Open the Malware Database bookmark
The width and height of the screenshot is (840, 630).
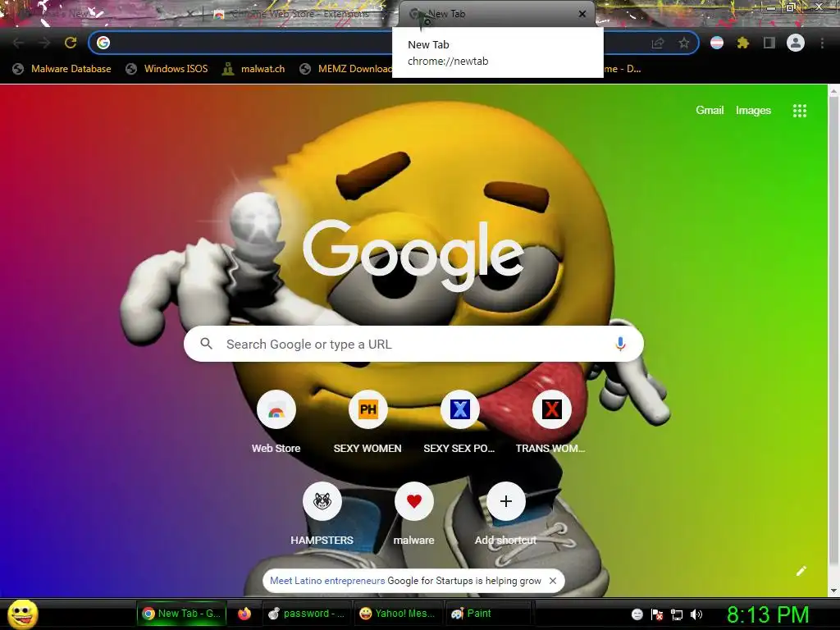pos(62,69)
